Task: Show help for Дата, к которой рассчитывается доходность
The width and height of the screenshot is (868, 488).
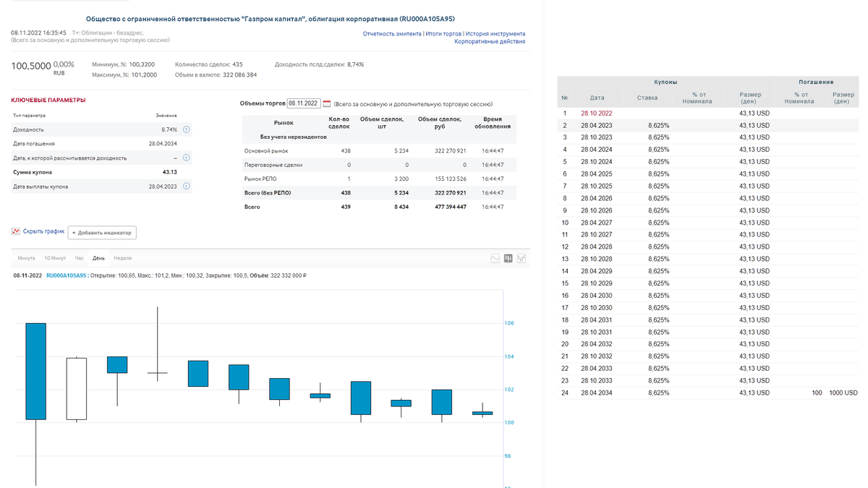Action: (x=186, y=158)
